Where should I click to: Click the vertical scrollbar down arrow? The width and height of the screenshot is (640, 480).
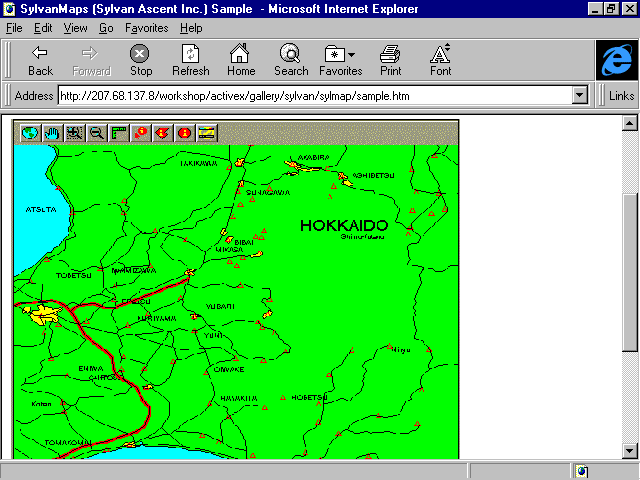pyautogui.click(x=630, y=451)
